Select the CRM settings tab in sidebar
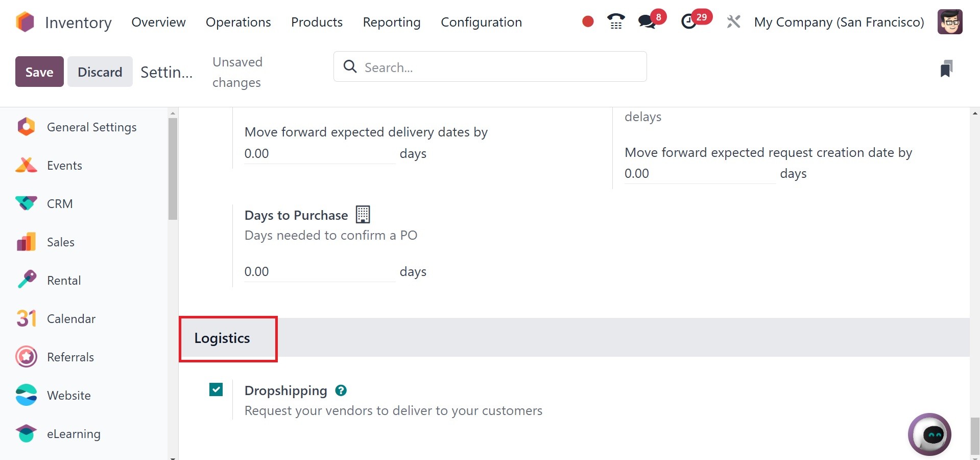 (60, 203)
